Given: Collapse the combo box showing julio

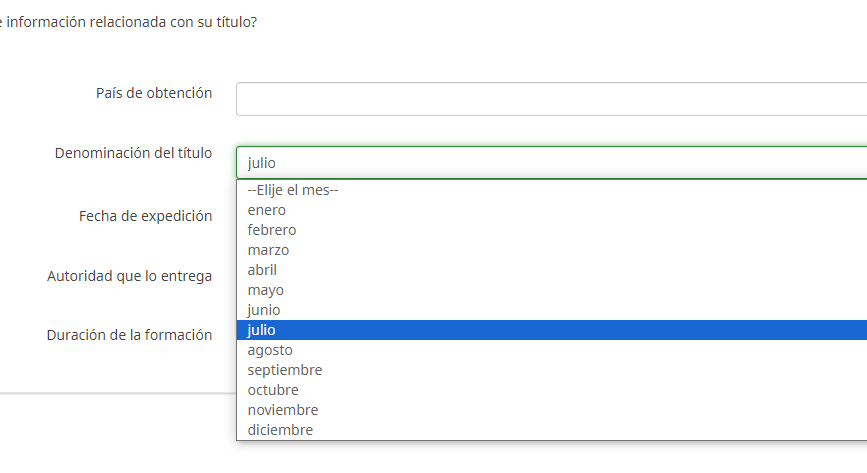Looking at the screenshot, I should tap(550, 162).
